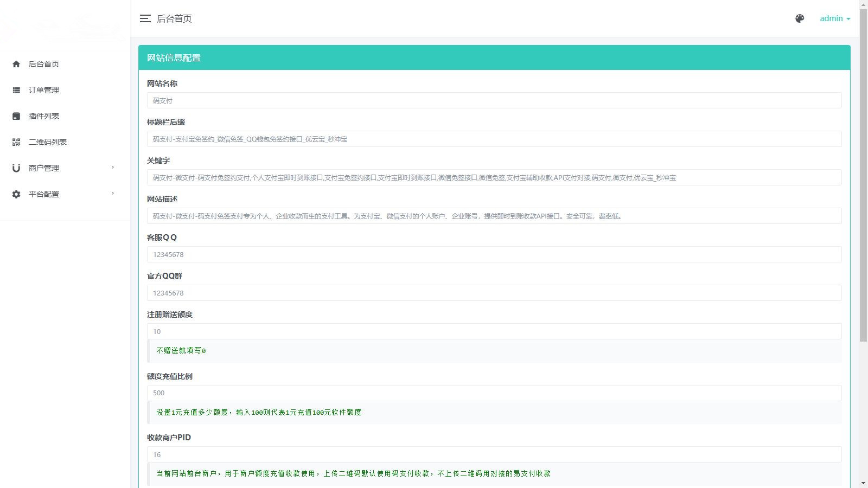Click the home icon beside 后台首页
868x488 pixels.
click(x=16, y=64)
